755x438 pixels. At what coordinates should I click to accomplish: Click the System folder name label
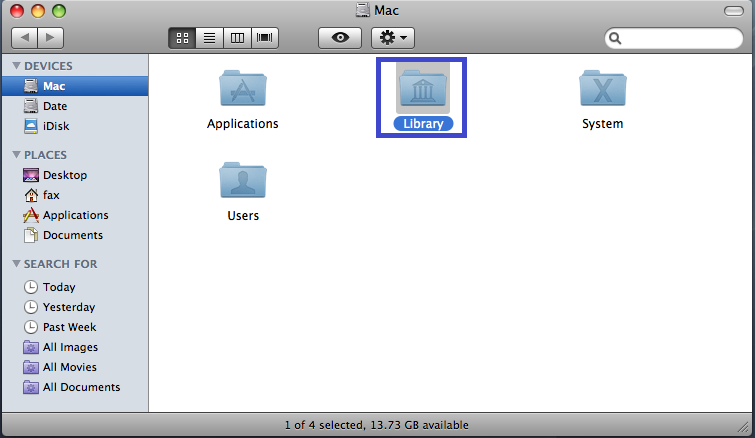click(602, 124)
